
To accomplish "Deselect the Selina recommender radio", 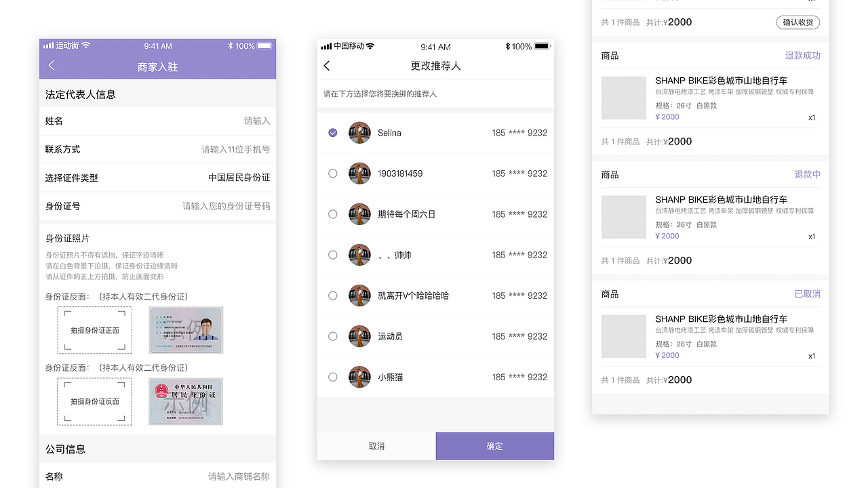I will coord(333,133).
